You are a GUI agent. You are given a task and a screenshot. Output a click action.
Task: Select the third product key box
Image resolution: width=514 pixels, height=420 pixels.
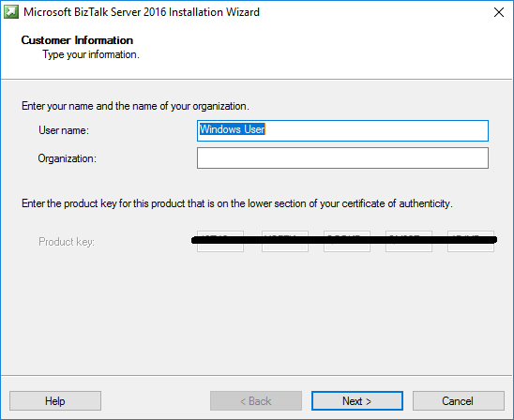pyautogui.click(x=347, y=242)
